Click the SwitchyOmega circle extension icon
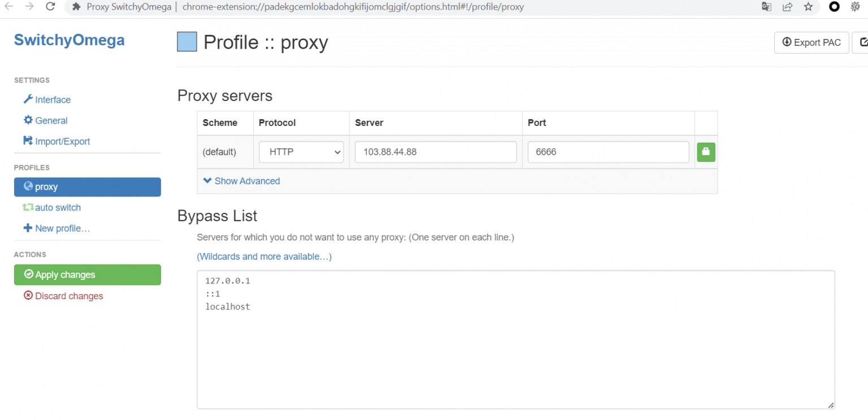 (834, 7)
